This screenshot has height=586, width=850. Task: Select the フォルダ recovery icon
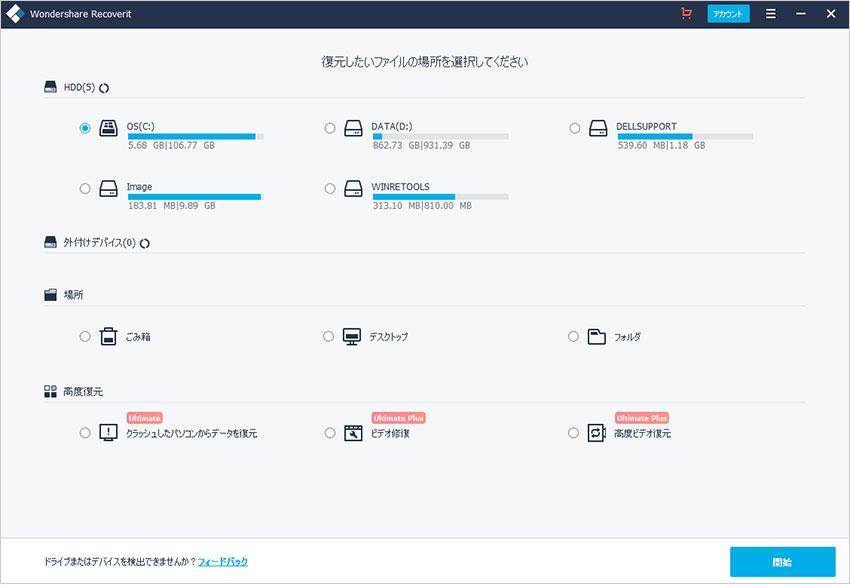(x=598, y=337)
